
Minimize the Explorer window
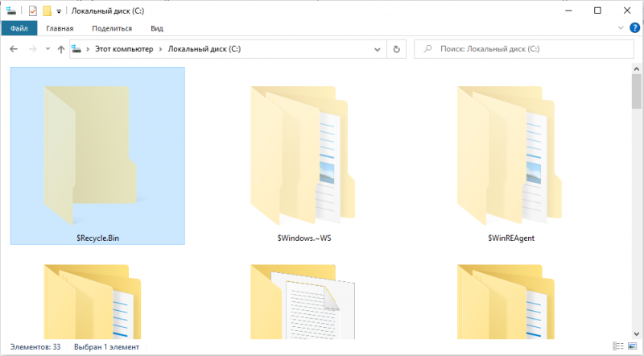[x=568, y=10]
